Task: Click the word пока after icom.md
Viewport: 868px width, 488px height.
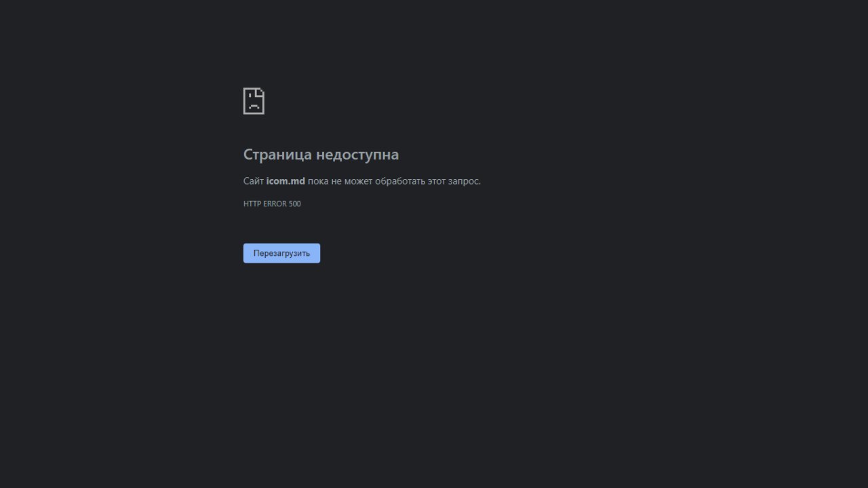Action: [x=318, y=181]
